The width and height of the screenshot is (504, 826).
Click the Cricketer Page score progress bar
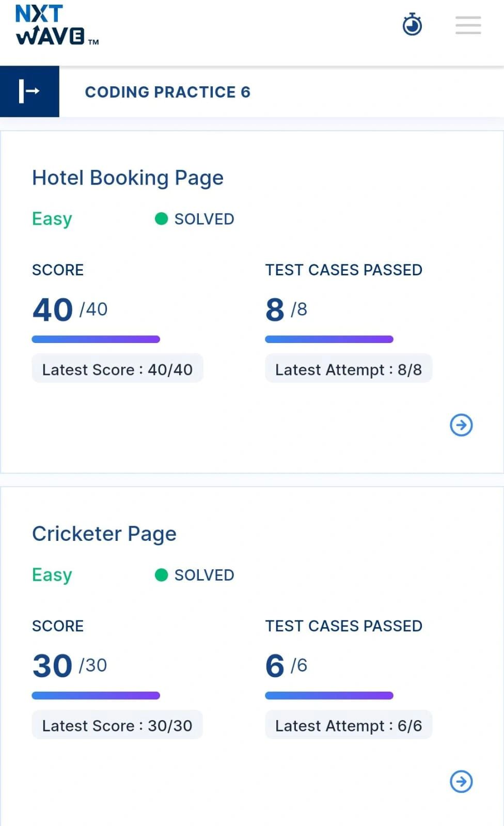pos(96,695)
